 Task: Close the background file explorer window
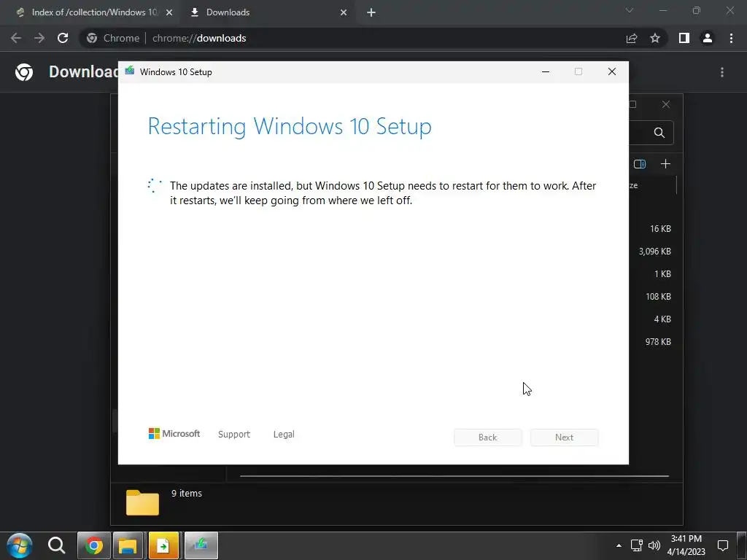point(666,104)
